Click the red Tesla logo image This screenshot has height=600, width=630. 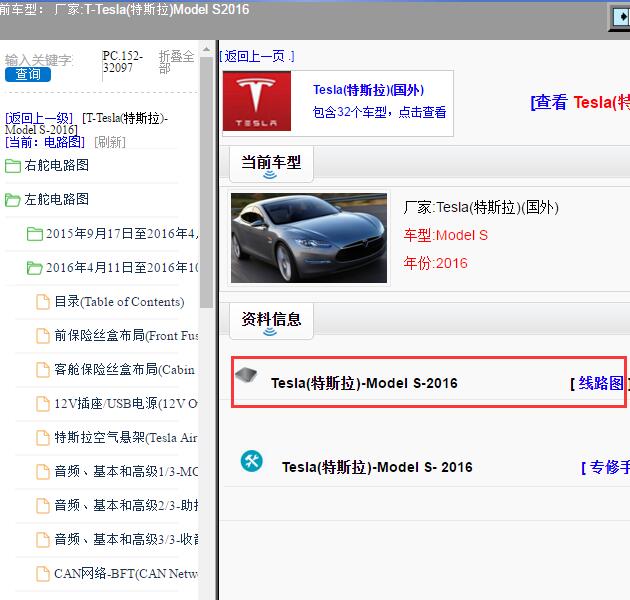click(x=257, y=101)
